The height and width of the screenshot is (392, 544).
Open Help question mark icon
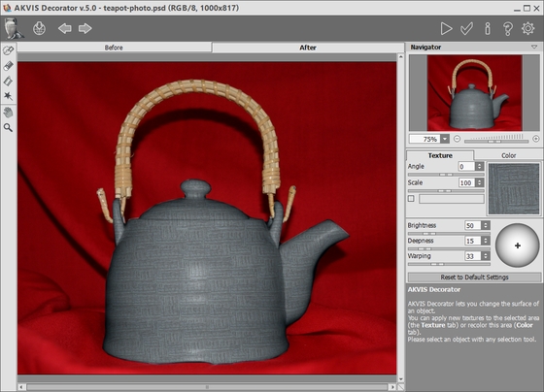pos(507,29)
